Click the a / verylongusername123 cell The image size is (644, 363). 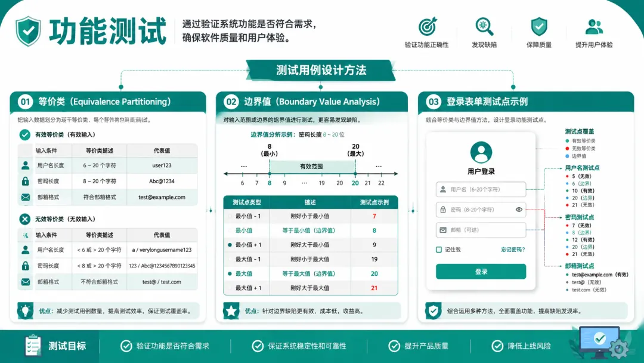162,250
